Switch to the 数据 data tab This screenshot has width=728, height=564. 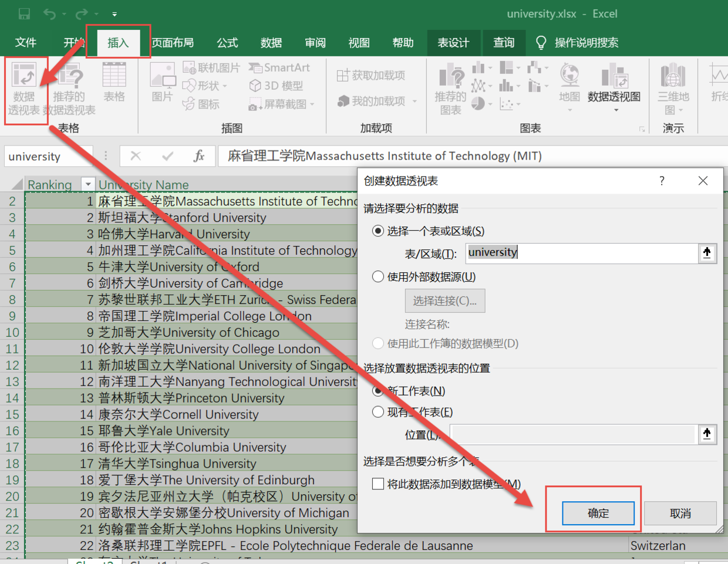tap(271, 42)
